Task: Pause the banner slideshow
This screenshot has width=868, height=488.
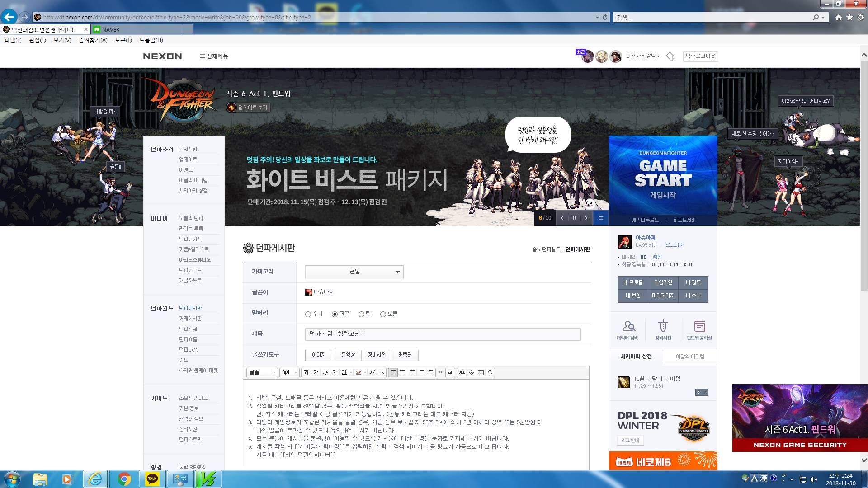Action: [x=574, y=218]
